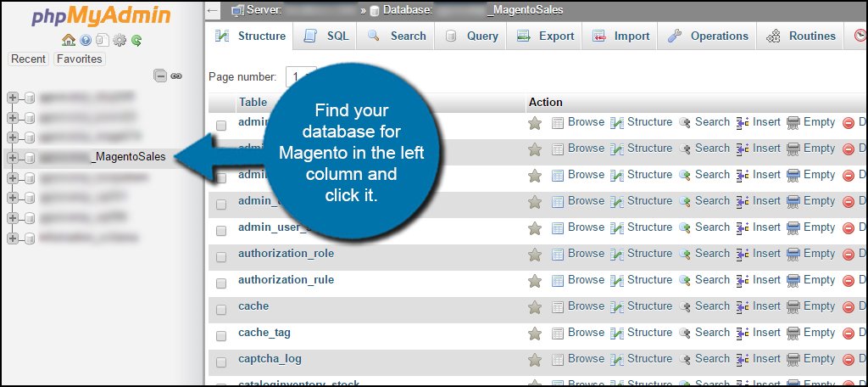Click Browse icon in cache_tag row
The height and width of the screenshot is (387, 868).
click(558, 334)
